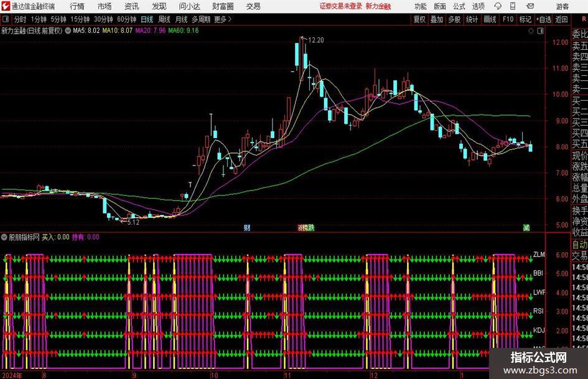Click the 买入: 0.00 indicator label

(x=55, y=237)
